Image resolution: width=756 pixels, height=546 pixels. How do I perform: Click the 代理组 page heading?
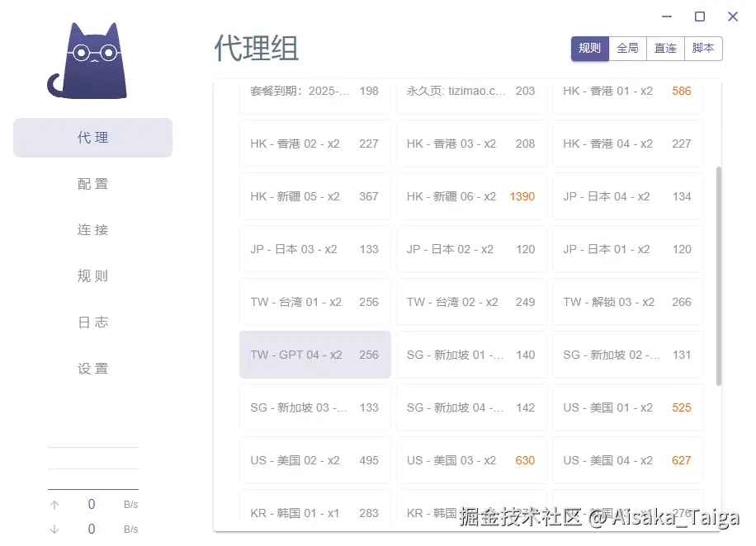pyautogui.click(x=257, y=48)
